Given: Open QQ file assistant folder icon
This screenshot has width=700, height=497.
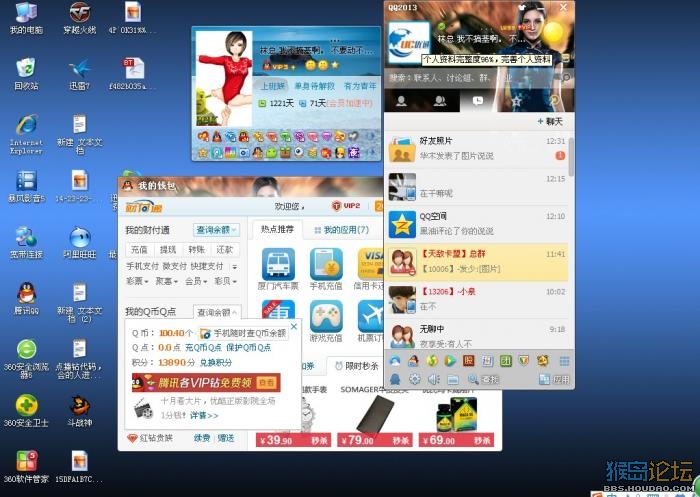Looking at the screenshot, I should [x=453, y=380].
